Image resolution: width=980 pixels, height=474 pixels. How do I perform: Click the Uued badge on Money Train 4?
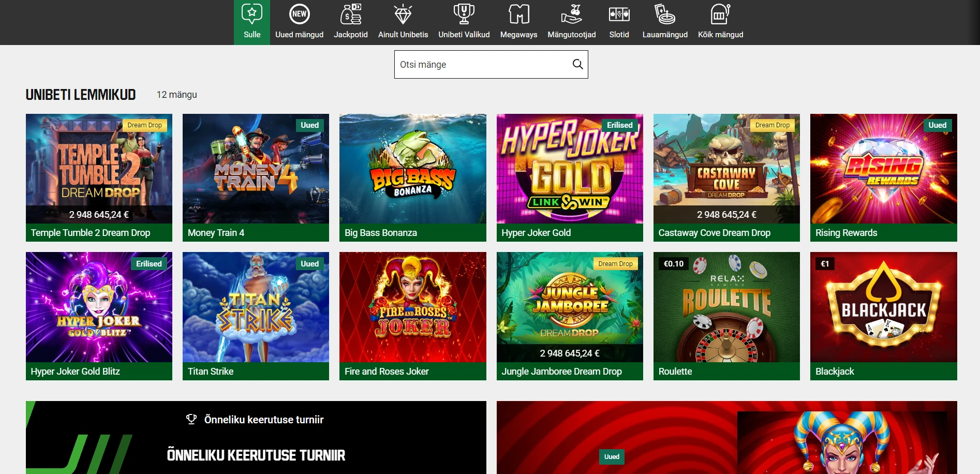[x=310, y=125]
